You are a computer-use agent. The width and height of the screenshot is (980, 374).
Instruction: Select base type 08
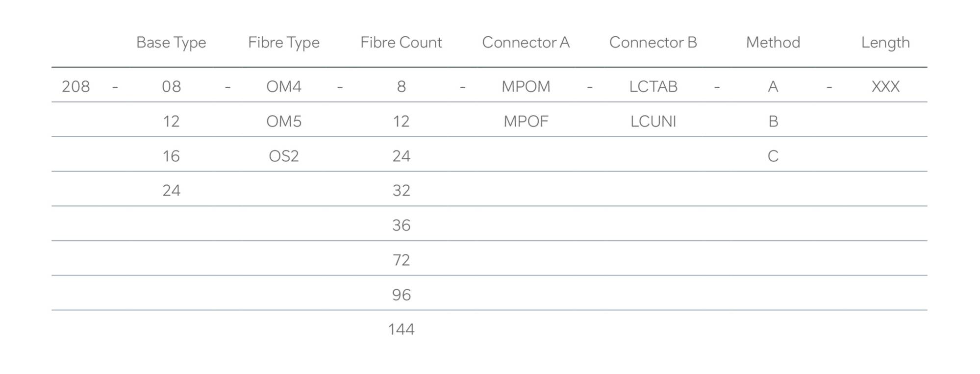(171, 86)
